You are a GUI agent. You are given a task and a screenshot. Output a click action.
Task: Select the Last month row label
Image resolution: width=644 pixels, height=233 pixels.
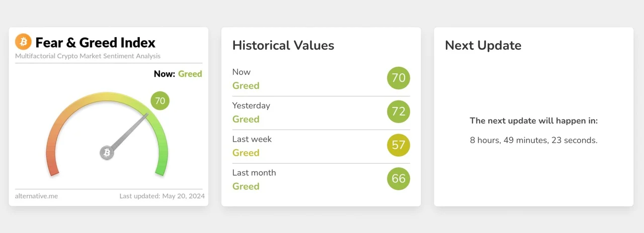click(254, 173)
